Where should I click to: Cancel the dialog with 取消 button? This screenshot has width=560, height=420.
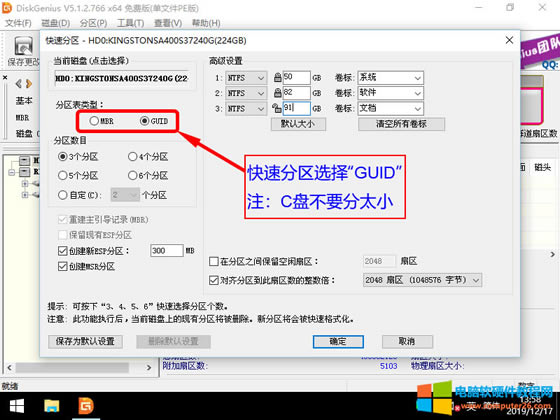tap(407, 341)
